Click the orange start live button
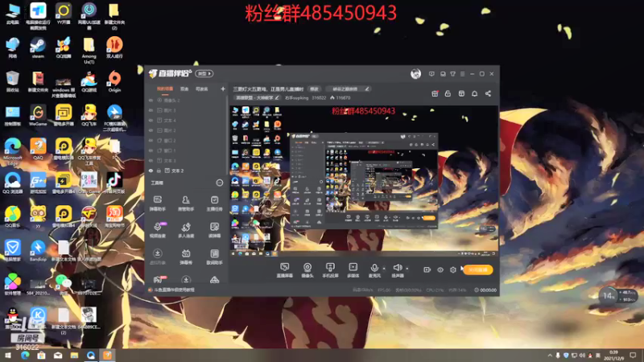The width and height of the screenshot is (644, 362). click(x=478, y=269)
